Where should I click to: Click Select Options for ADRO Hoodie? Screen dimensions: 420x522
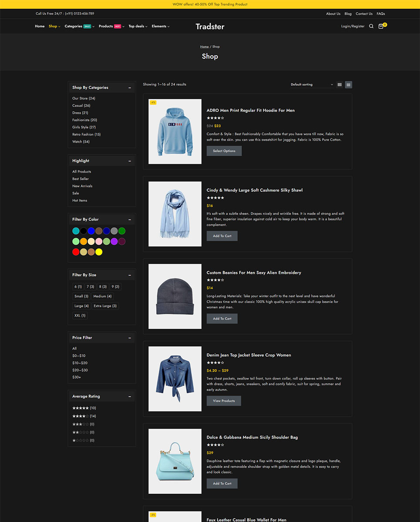coord(224,151)
